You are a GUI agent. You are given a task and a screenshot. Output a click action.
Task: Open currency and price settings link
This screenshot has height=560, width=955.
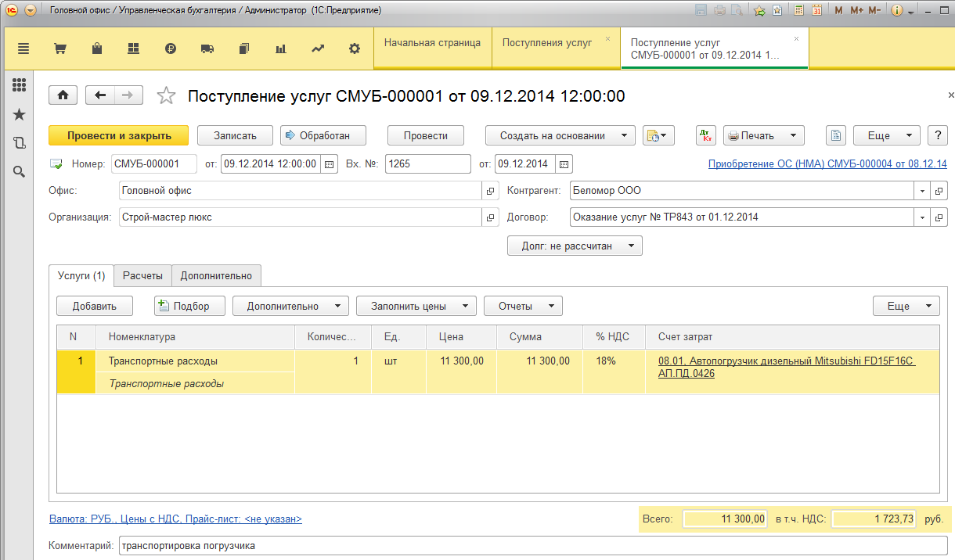pyautogui.click(x=175, y=519)
